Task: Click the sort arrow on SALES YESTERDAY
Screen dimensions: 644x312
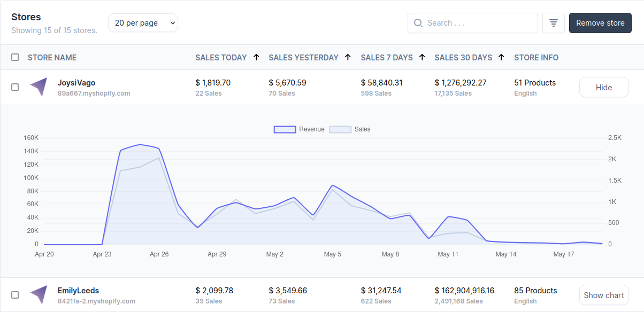Action: (348, 57)
